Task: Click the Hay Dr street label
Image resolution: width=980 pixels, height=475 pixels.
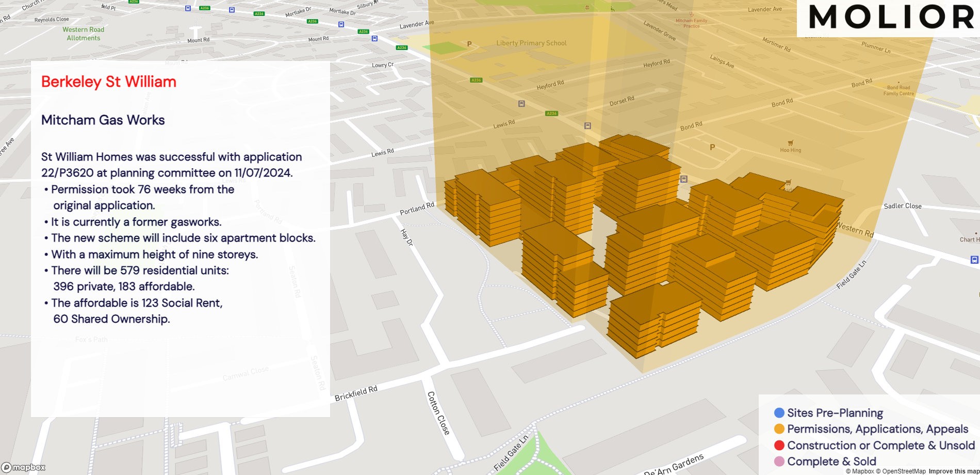Action: (x=407, y=237)
